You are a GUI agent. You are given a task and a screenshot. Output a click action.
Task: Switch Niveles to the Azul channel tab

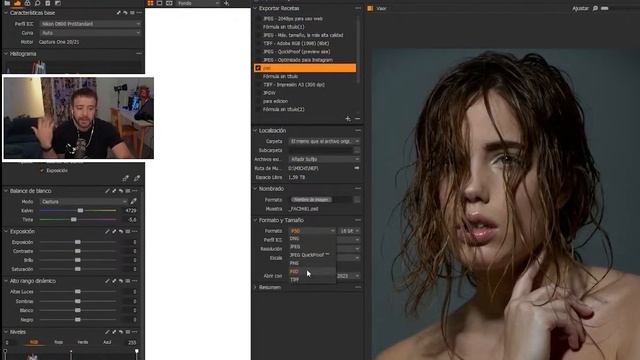tap(107, 342)
